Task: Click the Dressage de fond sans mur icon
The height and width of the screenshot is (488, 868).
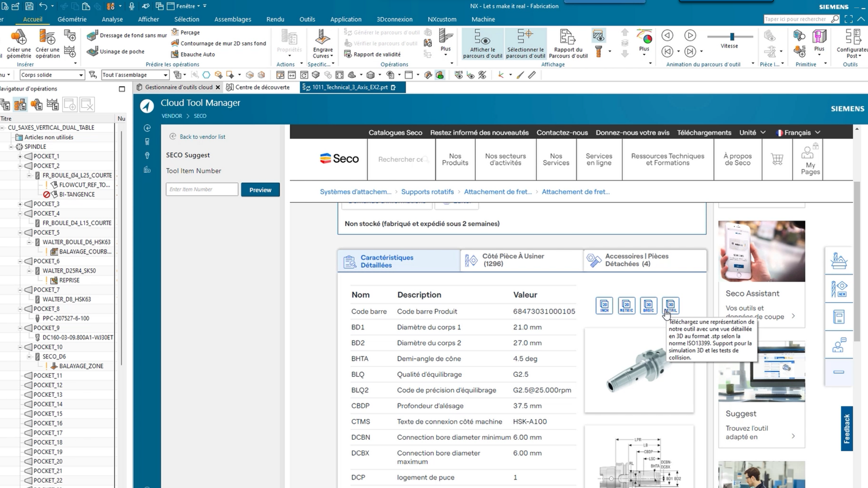Action: tap(92, 35)
